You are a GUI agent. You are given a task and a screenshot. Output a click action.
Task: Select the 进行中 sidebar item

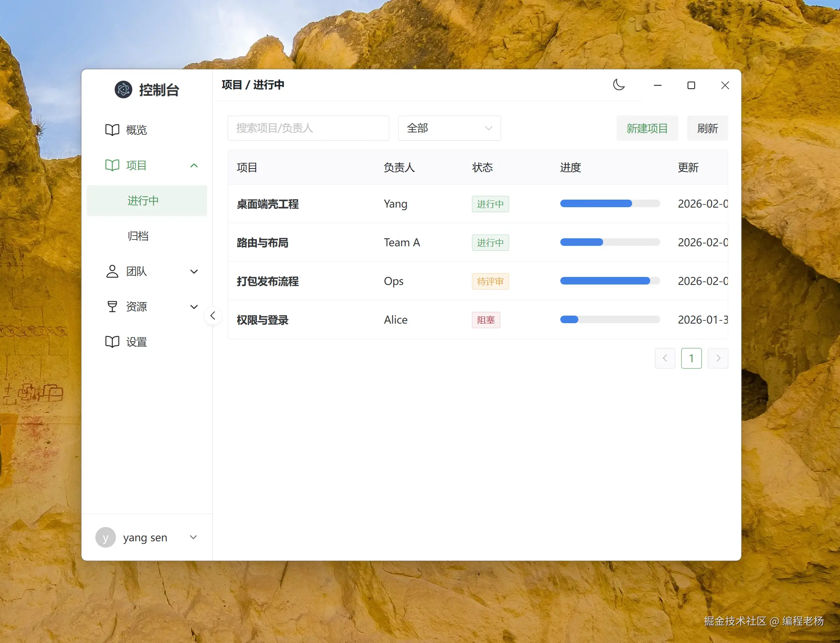(x=143, y=200)
